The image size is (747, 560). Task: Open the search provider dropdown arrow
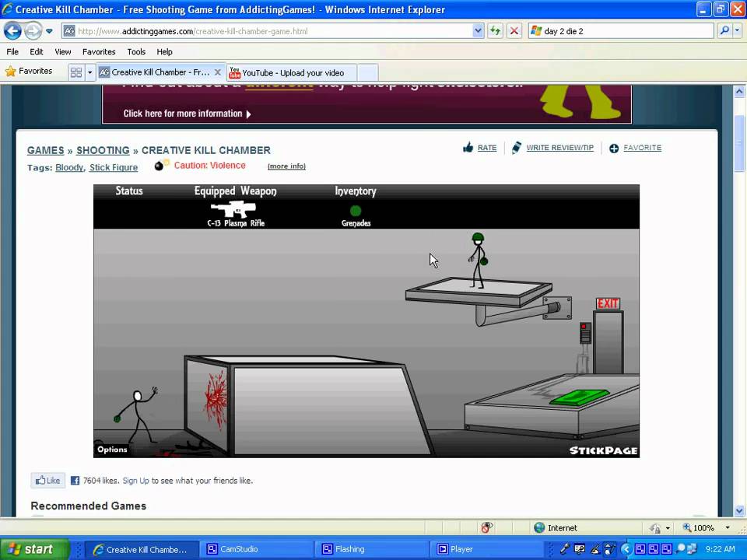[x=737, y=31]
